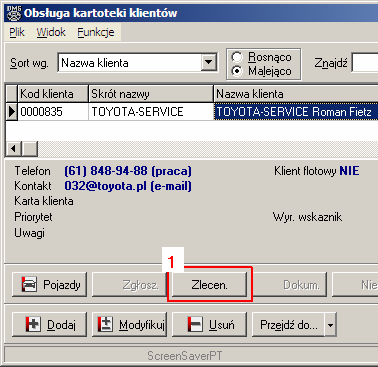The height and width of the screenshot is (367, 378).
Task: Click the Zlecen. button
Action: point(209,285)
